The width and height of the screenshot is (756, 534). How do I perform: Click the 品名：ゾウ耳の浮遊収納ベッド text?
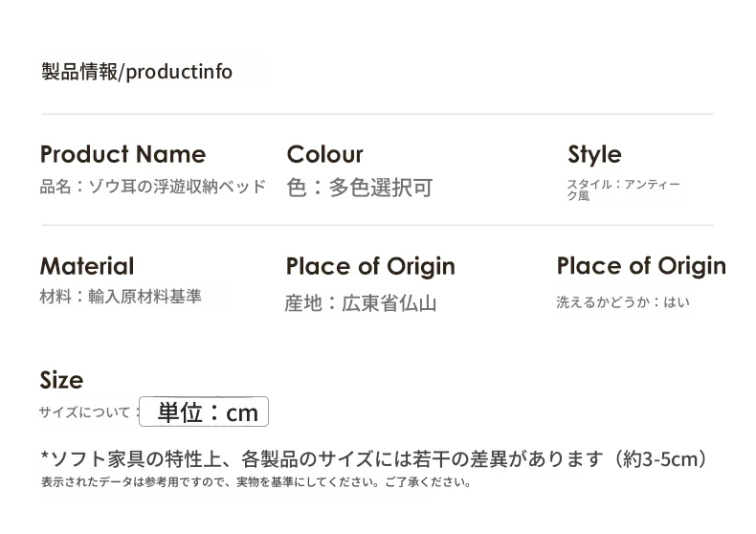[x=152, y=187]
